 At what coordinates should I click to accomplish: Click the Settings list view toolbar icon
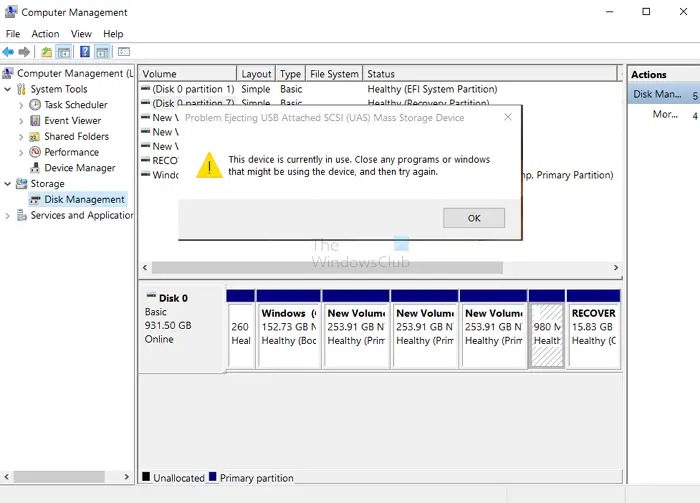(124, 52)
